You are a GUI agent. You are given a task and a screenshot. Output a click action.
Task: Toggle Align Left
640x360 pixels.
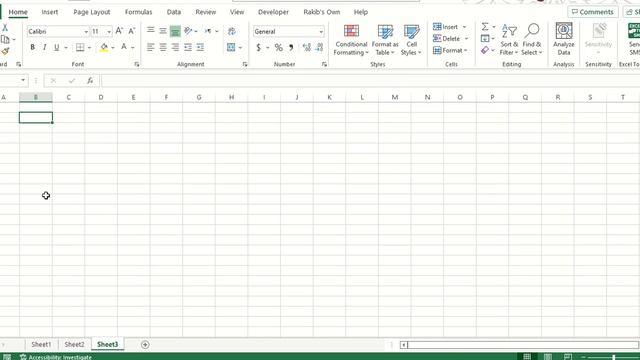coord(151,47)
